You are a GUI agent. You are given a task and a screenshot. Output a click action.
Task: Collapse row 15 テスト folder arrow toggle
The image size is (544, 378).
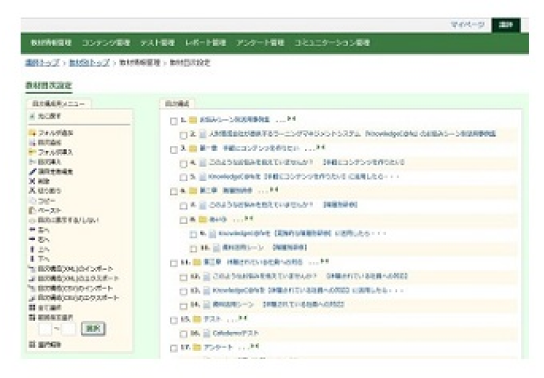[243, 318]
